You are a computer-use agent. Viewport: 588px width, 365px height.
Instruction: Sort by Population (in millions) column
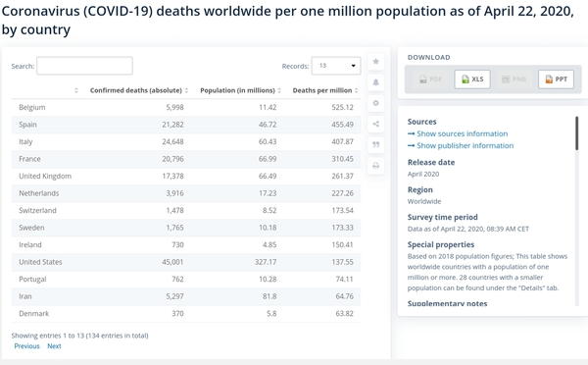[x=241, y=90]
